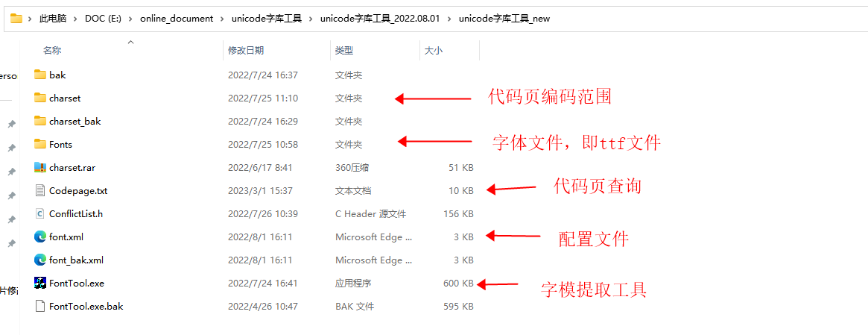Click the C Header 源文件 type cell
Image resolution: width=868 pixels, height=335 pixels.
tap(371, 213)
